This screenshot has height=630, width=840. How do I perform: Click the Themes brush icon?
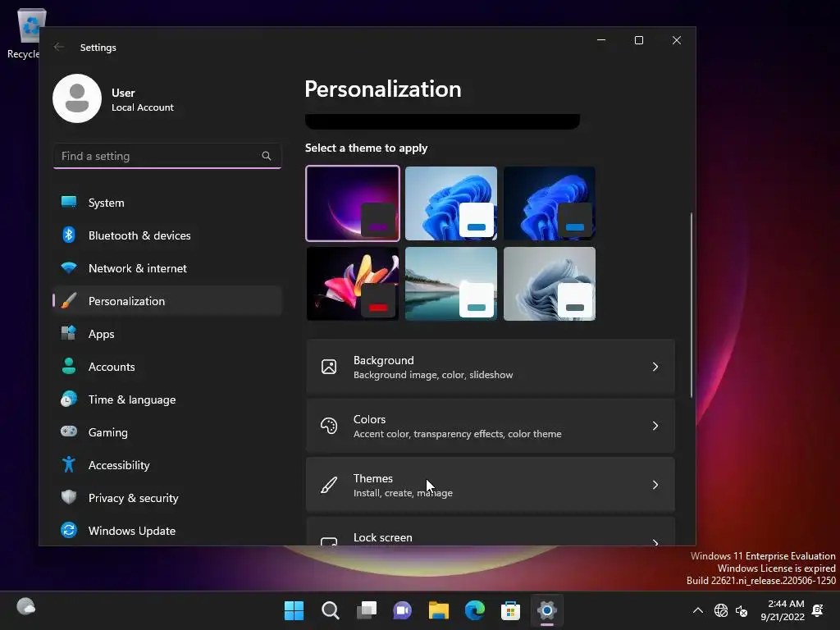[329, 485]
